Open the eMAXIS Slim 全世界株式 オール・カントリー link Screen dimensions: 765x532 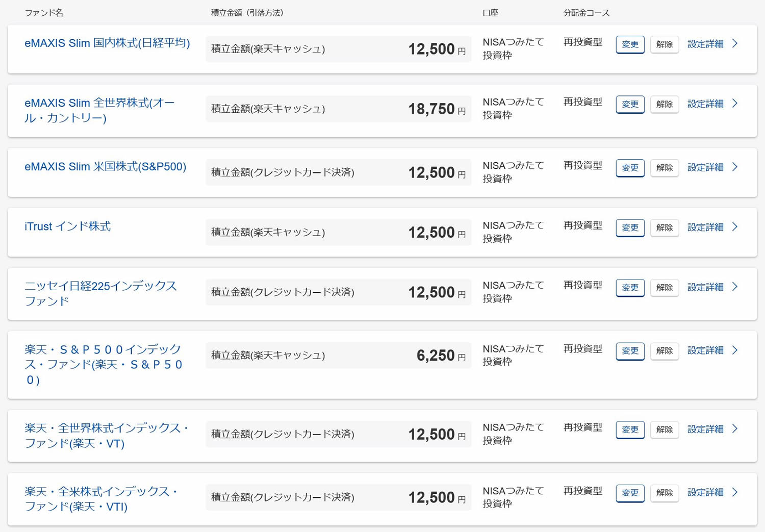99,110
